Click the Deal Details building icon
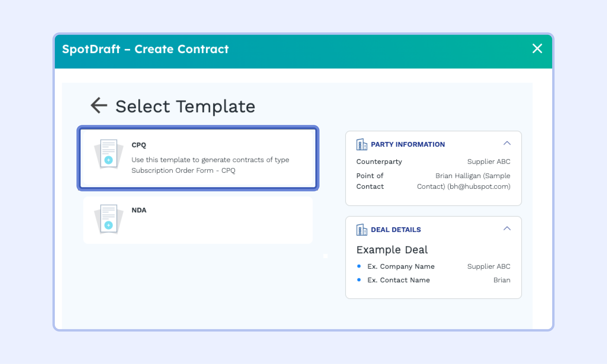This screenshot has height=364, width=607. tap(361, 230)
